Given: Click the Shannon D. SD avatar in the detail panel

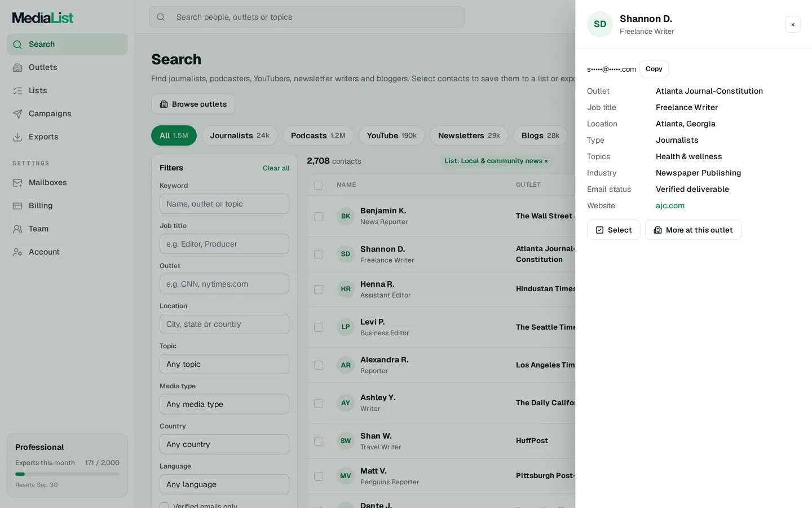Looking at the screenshot, I should [600, 24].
